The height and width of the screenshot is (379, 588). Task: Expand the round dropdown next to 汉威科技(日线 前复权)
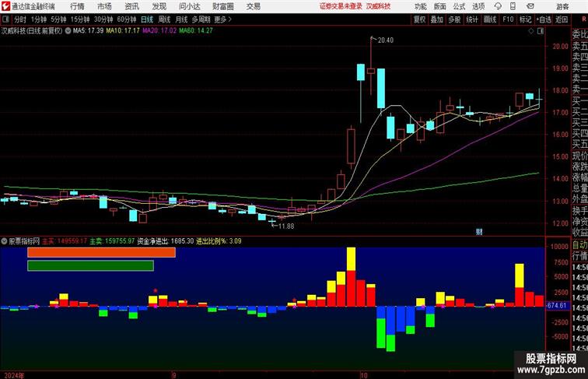point(68,31)
